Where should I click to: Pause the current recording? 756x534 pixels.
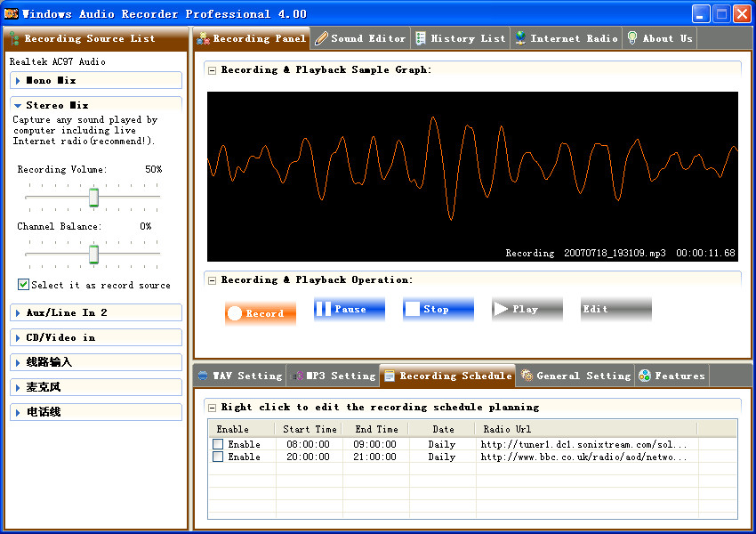350,309
